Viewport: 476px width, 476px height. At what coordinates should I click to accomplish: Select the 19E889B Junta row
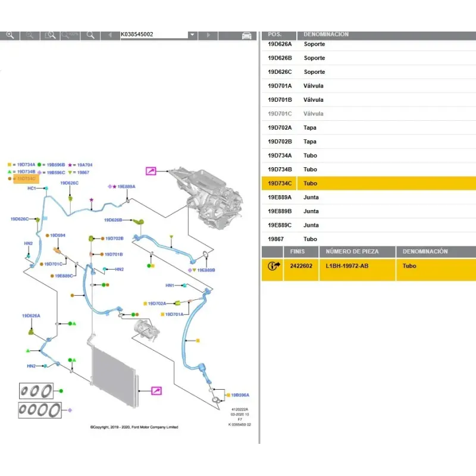(368, 211)
